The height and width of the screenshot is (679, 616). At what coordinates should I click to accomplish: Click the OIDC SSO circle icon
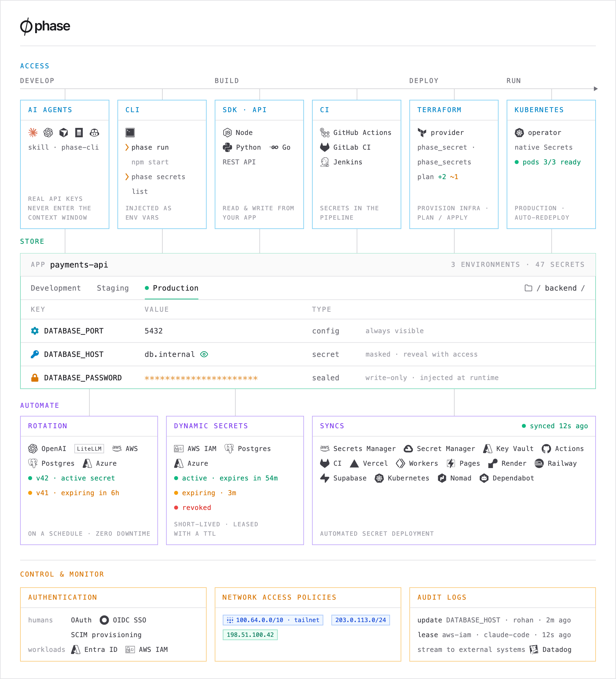tap(104, 620)
